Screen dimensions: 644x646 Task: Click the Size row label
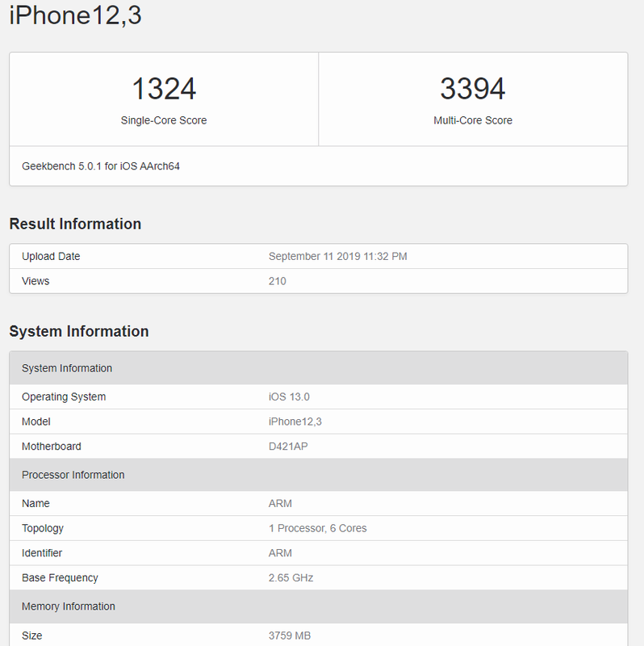(x=32, y=636)
